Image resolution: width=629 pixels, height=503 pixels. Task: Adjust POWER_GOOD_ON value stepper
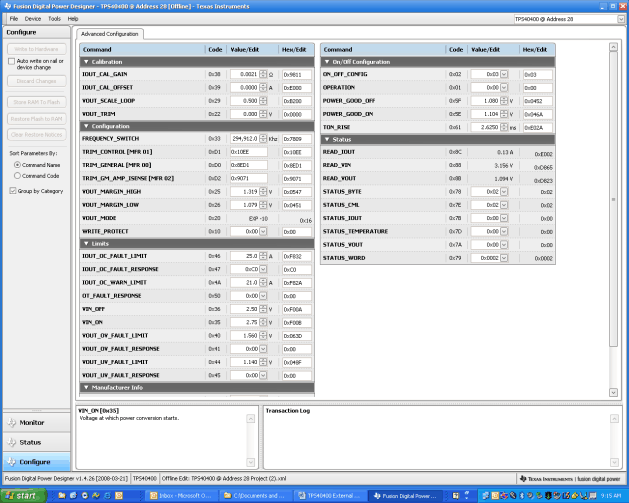click(x=504, y=114)
